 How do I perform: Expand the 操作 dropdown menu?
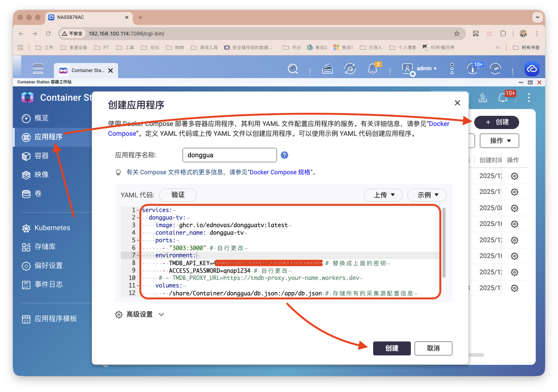coord(499,141)
